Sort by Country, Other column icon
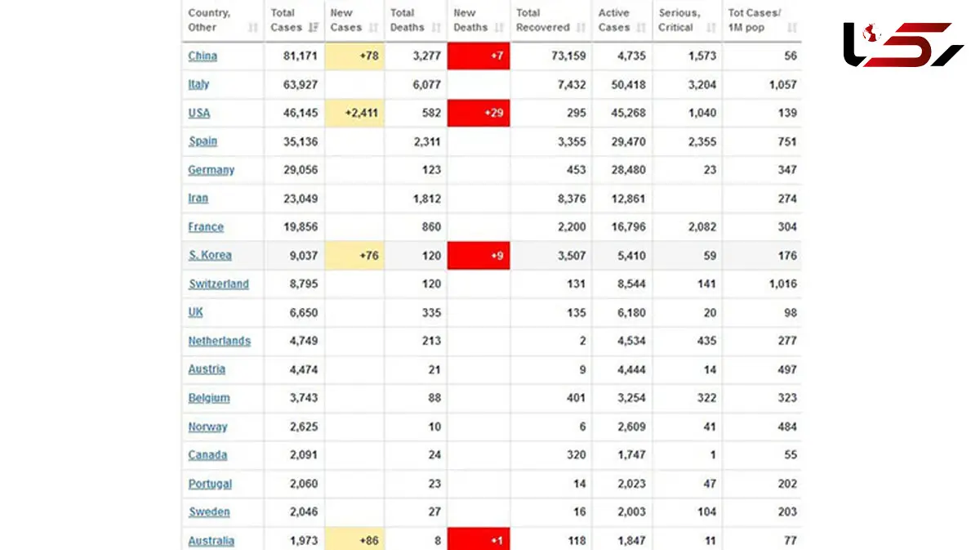The height and width of the screenshot is (550, 980). (x=253, y=28)
